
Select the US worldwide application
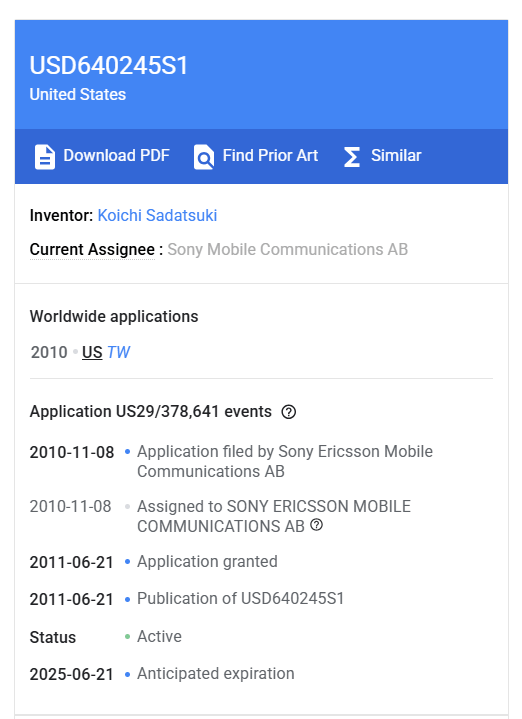tap(92, 352)
